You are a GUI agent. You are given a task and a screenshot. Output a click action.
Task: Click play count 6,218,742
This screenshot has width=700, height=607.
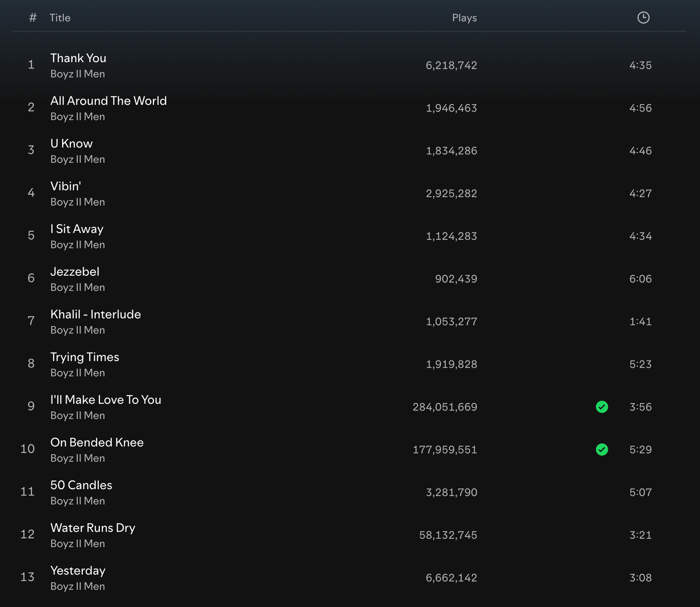451,65
